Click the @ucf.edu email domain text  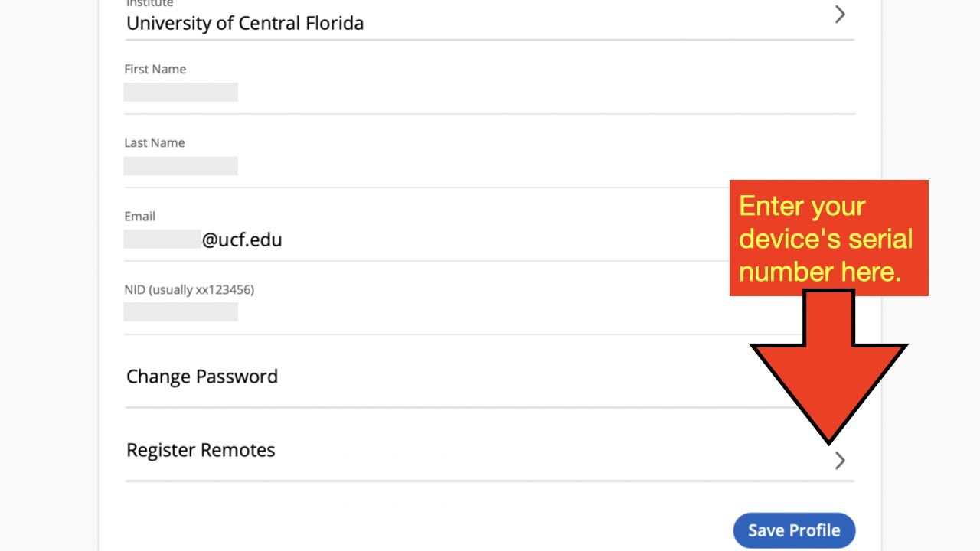242,240
